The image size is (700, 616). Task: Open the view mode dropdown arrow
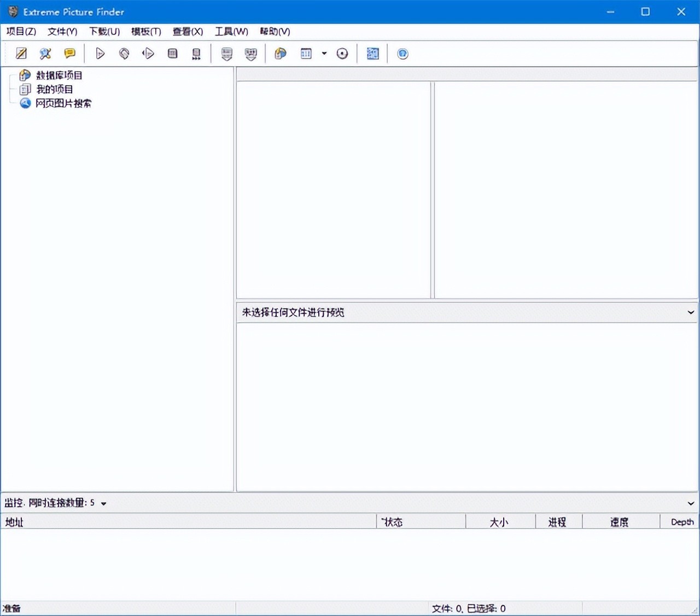point(324,54)
